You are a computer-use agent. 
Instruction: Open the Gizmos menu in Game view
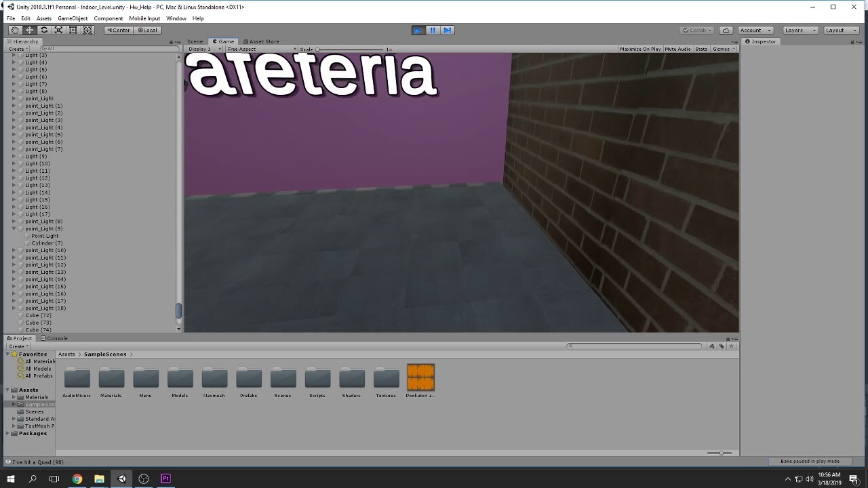click(x=724, y=49)
